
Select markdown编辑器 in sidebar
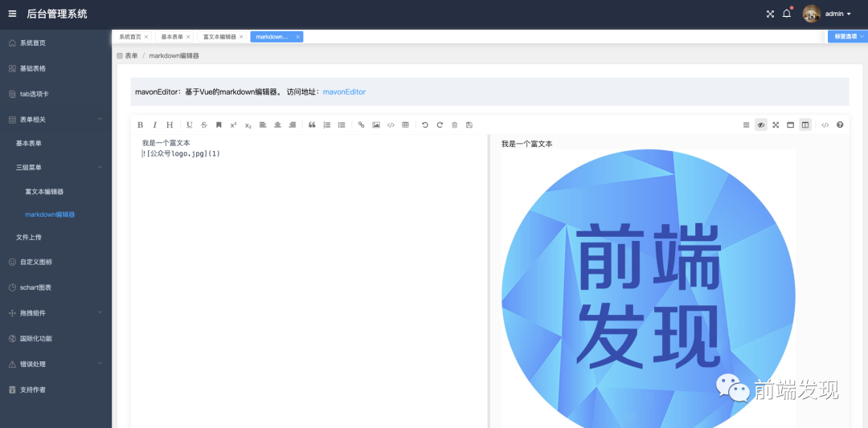click(55, 214)
